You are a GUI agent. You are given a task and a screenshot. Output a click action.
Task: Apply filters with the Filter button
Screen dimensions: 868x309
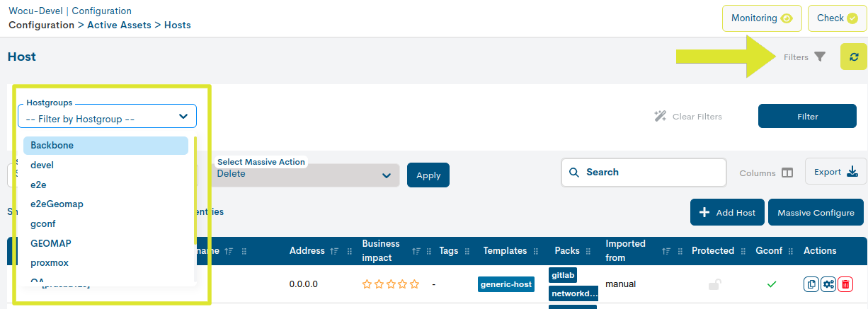click(x=807, y=117)
